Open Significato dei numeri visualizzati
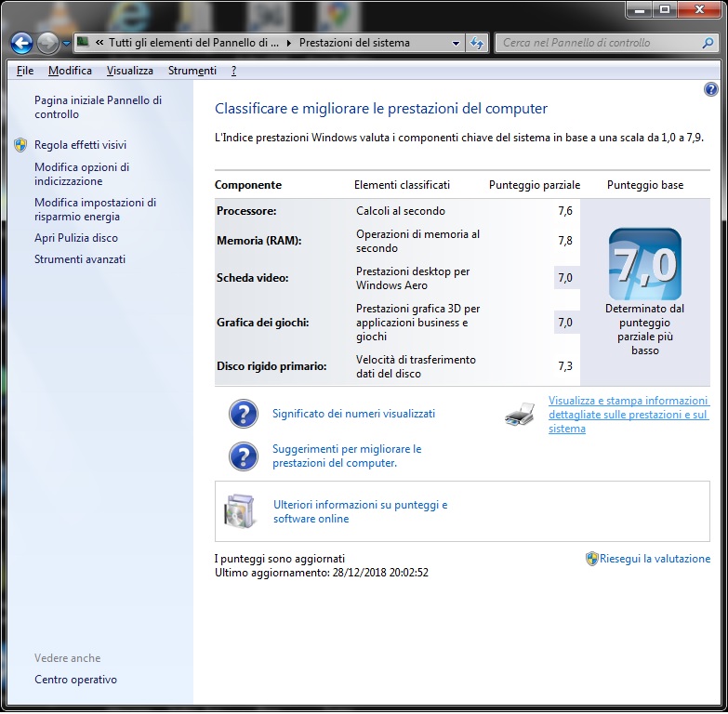 (x=354, y=414)
